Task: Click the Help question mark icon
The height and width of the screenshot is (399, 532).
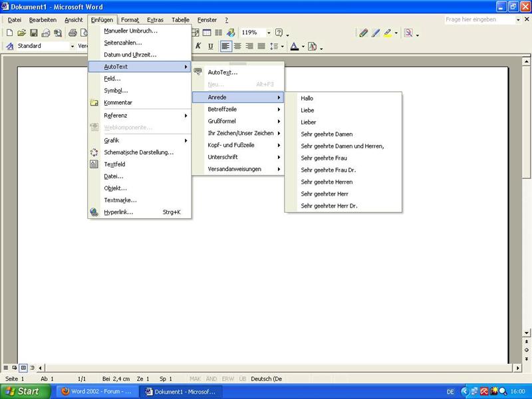Action: 279,33
